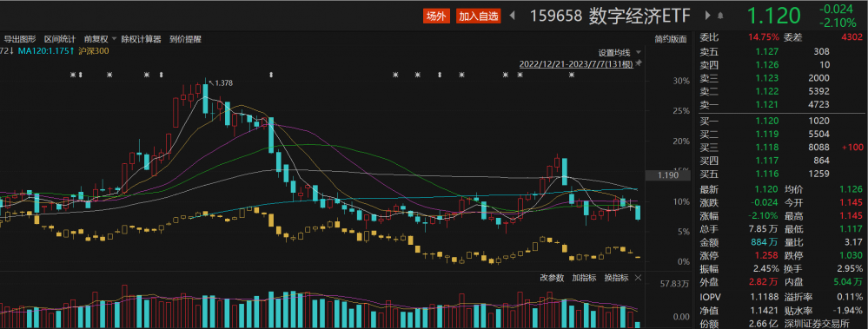Open the 2022/12/21-2023/7/7 date range selector
Screen dimensions: 868x329
pyautogui.click(x=576, y=64)
